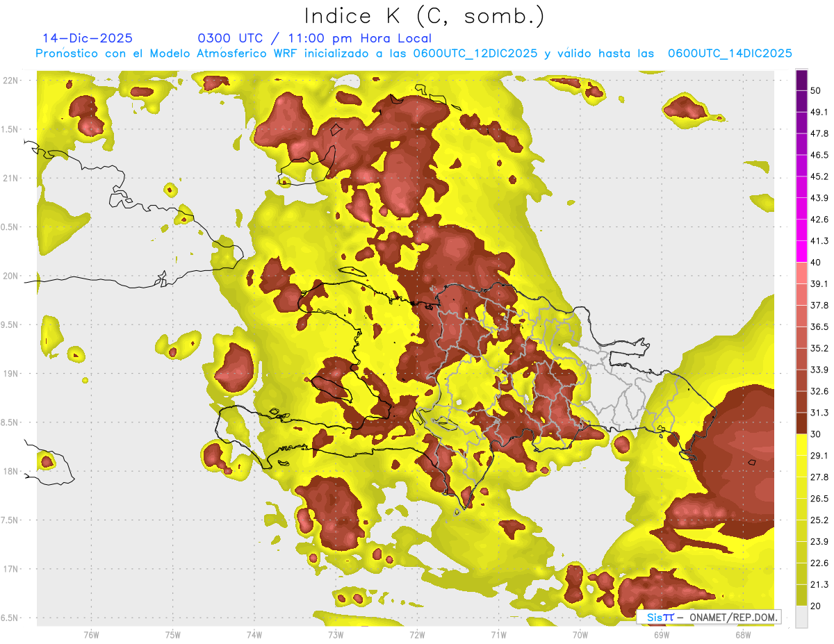Click the '40' color bar value

coord(817,263)
